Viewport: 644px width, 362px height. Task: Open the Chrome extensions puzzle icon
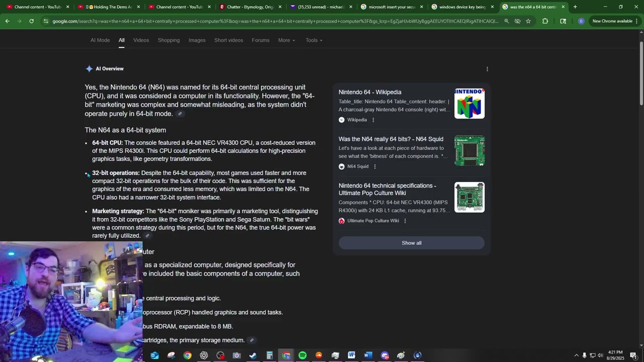545,21
